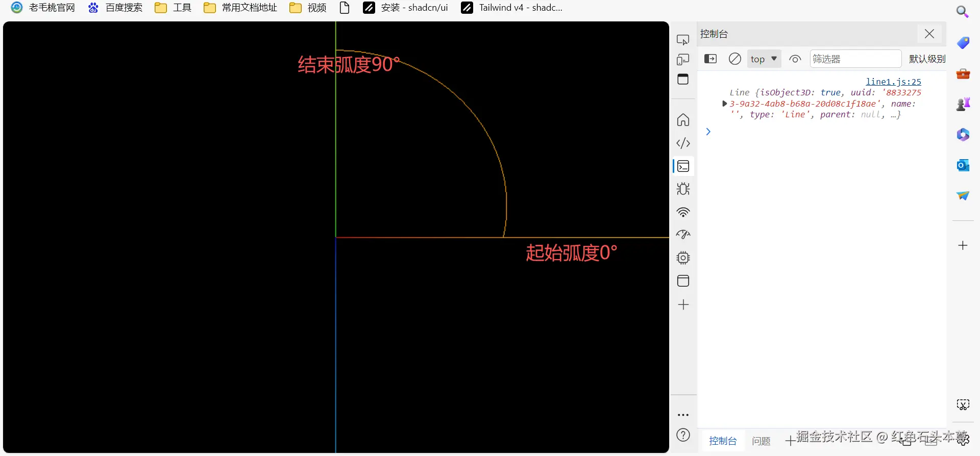Focus the console prompt chevron
980x456 pixels.
pos(708,132)
